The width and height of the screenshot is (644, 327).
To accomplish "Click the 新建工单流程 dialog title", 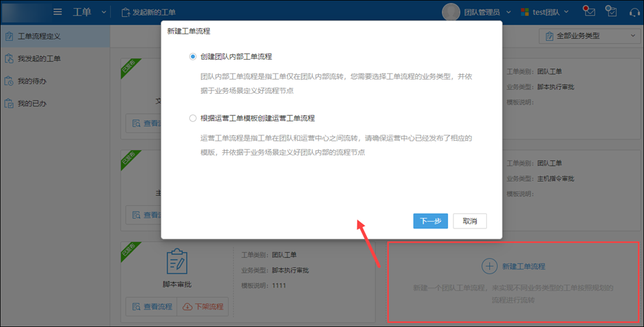I will click(189, 31).
